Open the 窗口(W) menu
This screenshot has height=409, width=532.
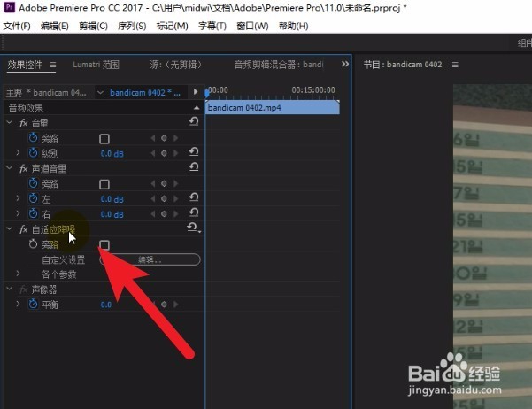[252, 27]
